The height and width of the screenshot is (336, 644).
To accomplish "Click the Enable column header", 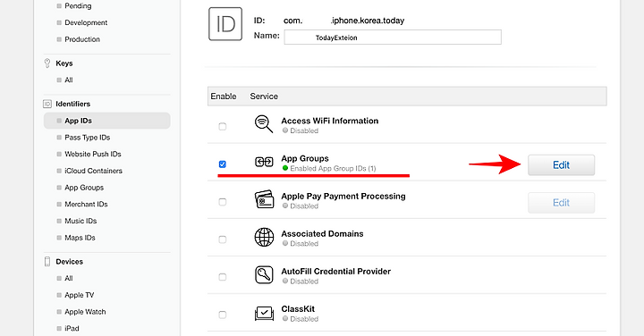I will point(224,96).
